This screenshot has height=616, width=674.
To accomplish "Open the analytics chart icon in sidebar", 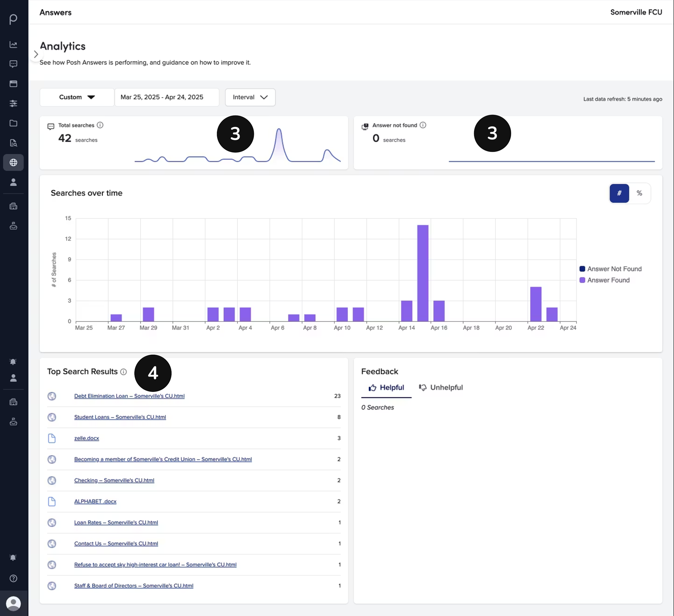I will click(x=13, y=45).
